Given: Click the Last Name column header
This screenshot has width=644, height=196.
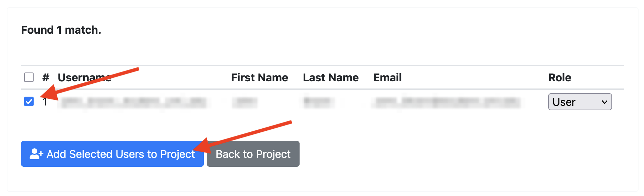Looking at the screenshot, I should coord(330,78).
